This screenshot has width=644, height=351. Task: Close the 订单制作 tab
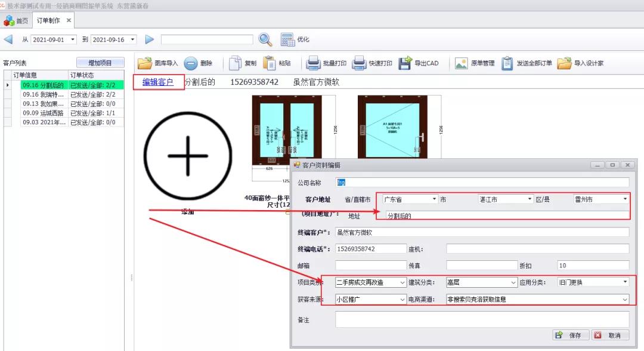click(x=69, y=20)
